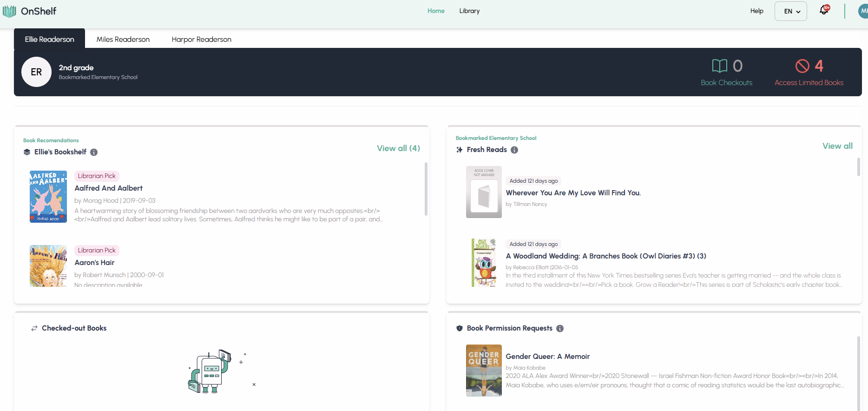Open the notifications bell
The width and height of the screenshot is (868, 411).
tap(824, 11)
